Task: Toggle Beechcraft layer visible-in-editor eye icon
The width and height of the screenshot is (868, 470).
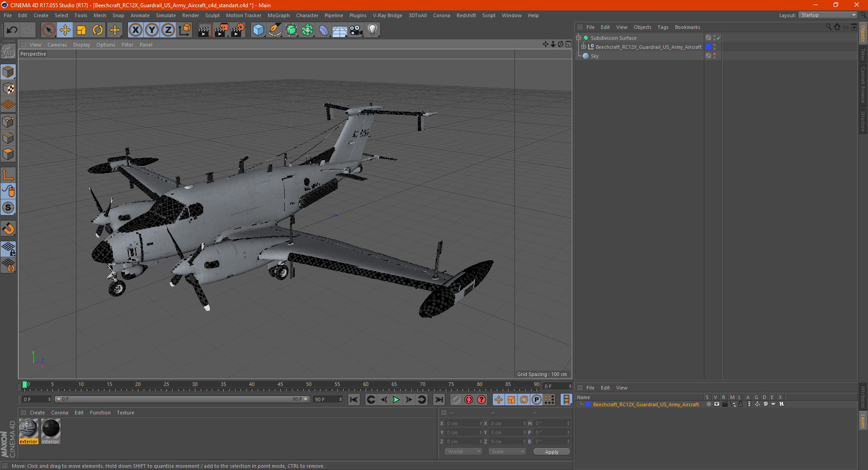Action: click(717, 404)
